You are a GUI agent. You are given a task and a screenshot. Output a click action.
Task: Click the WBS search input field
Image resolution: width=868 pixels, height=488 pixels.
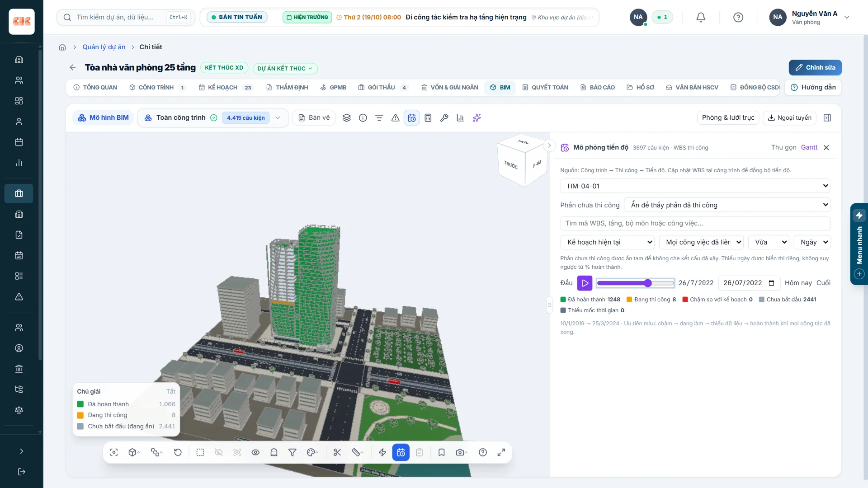[x=695, y=223]
